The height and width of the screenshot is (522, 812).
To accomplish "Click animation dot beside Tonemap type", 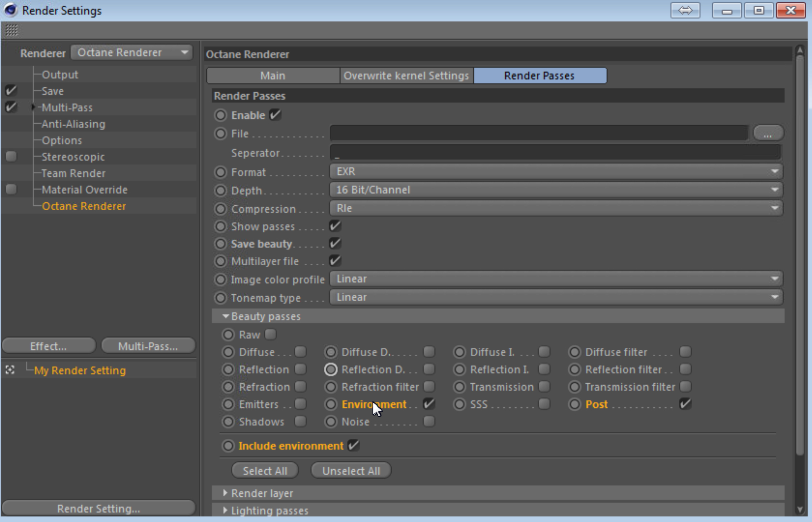I will (221, 298).
